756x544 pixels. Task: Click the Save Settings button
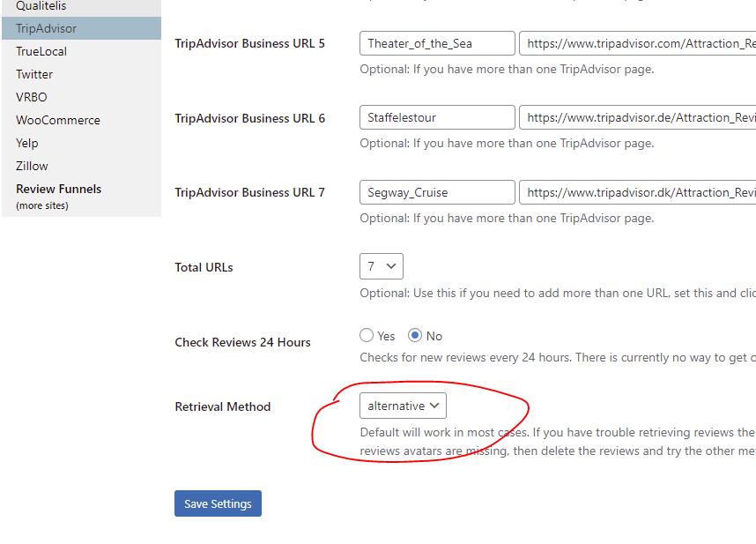(x=218, y=503)
